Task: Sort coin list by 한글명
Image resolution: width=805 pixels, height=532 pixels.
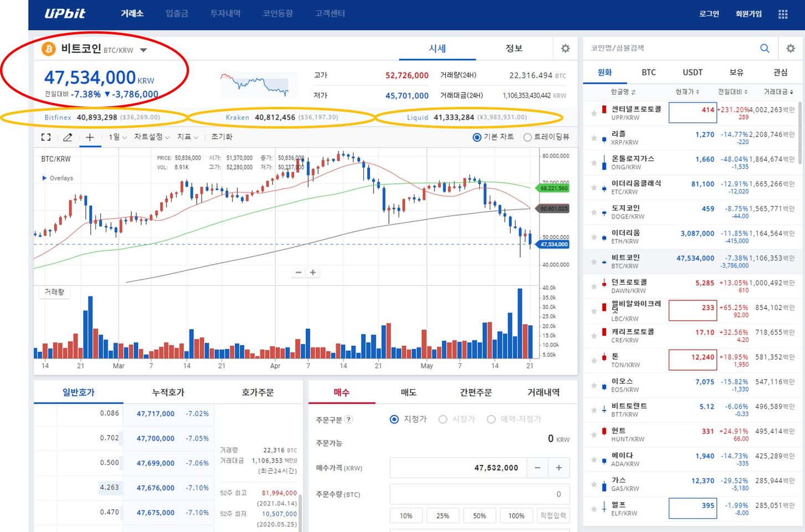Action: (x=623, y=91)
